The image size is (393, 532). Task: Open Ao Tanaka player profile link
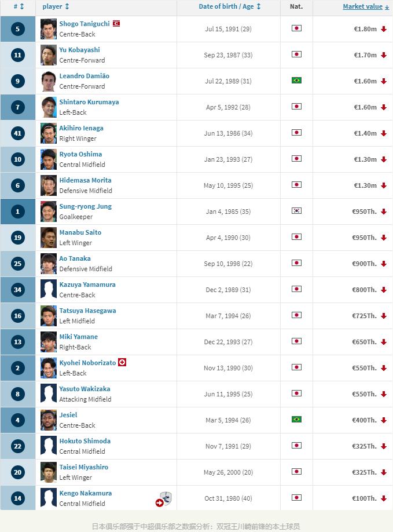pyautogui.click(x=75, y=258)
